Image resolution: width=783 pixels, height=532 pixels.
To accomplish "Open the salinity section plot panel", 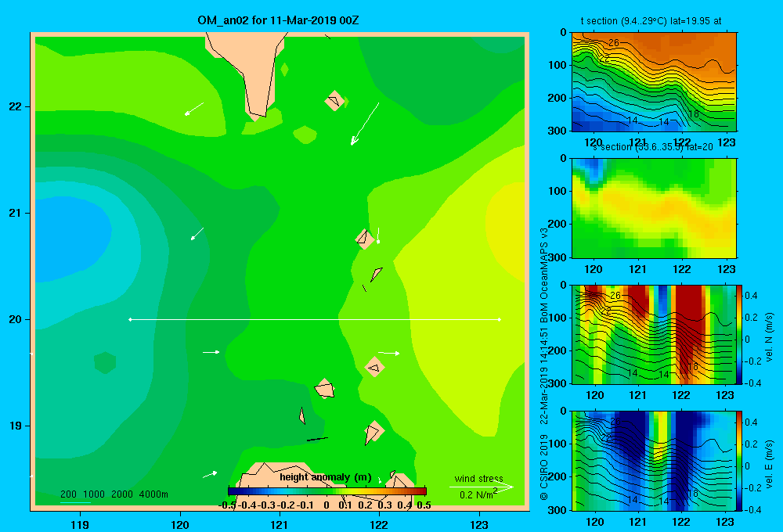I will click(654, 208).
